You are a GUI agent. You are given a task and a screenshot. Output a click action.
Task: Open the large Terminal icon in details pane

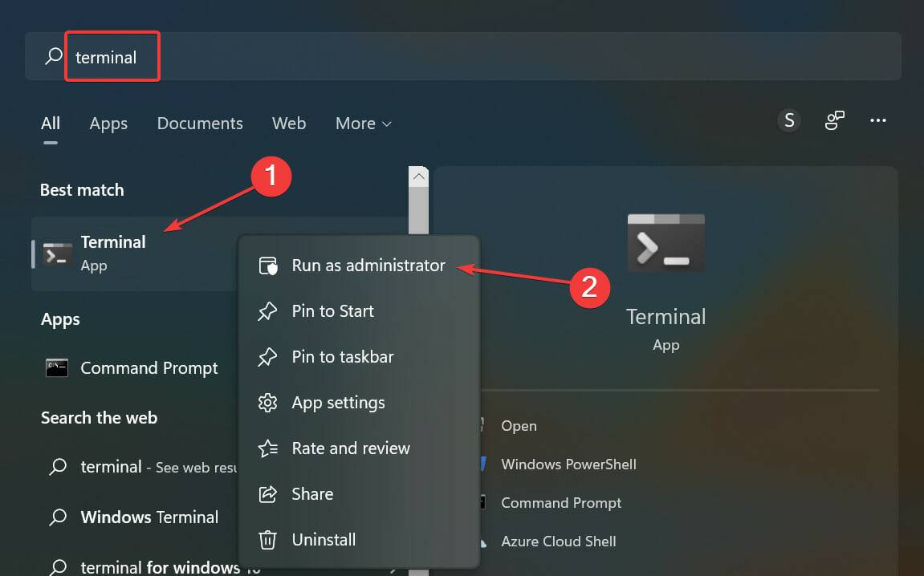tap(666, 242)
